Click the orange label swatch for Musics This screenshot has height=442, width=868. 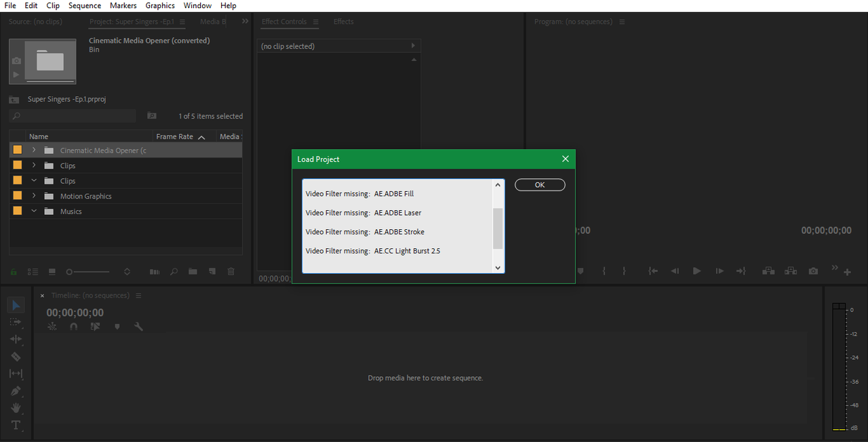(x=18, y=211)
